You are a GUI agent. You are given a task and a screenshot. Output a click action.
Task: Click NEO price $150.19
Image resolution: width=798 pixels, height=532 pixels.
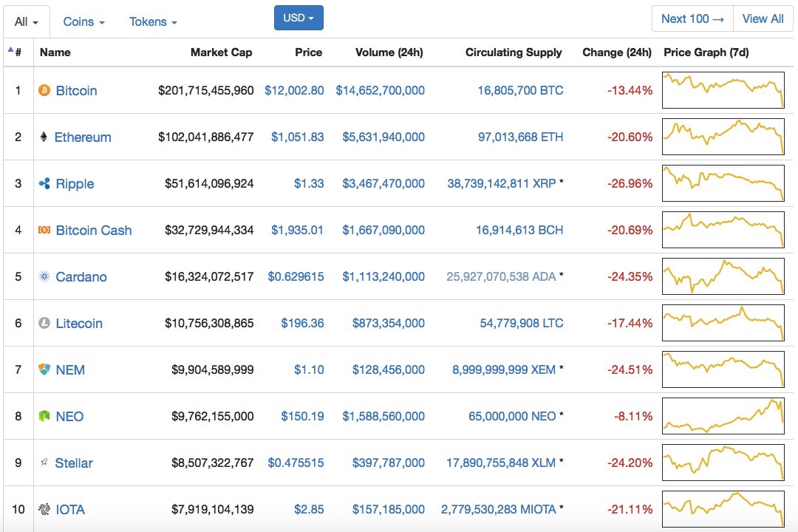pyautogui.click(x=302, y=417)
